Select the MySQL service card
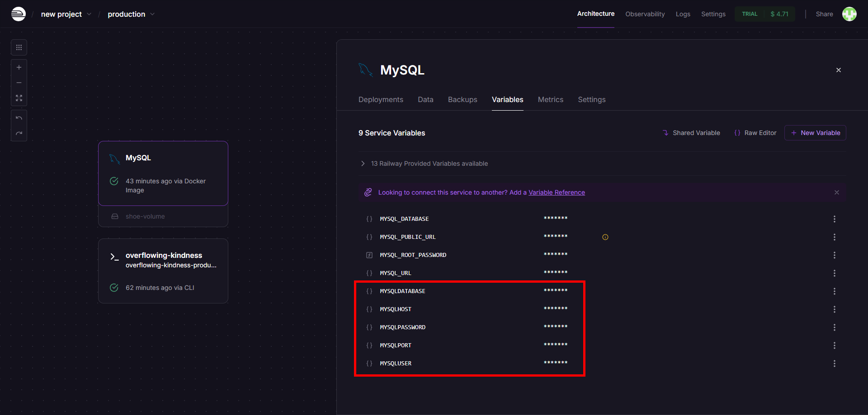This screenshot has height=415, width=868. [x=163, y=173]
